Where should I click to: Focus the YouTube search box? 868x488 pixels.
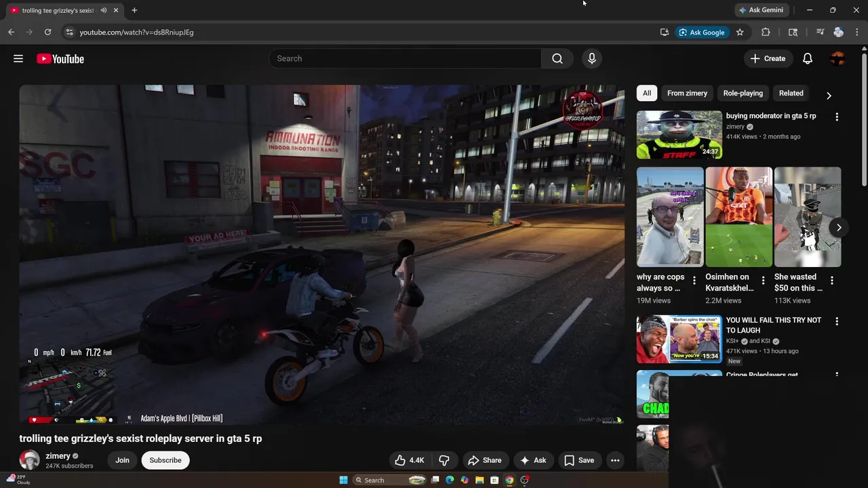[405, 59]
